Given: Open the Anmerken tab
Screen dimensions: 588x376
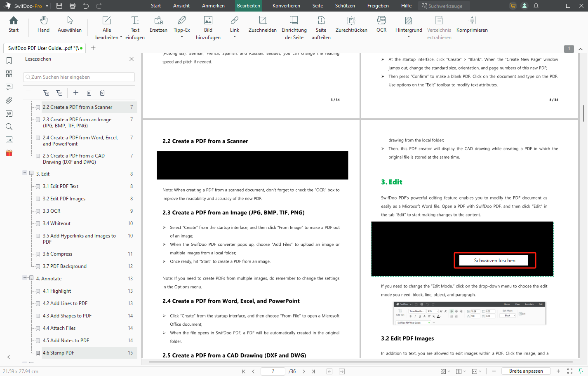Looking at the screenshot, I should [x=213, y=6].
